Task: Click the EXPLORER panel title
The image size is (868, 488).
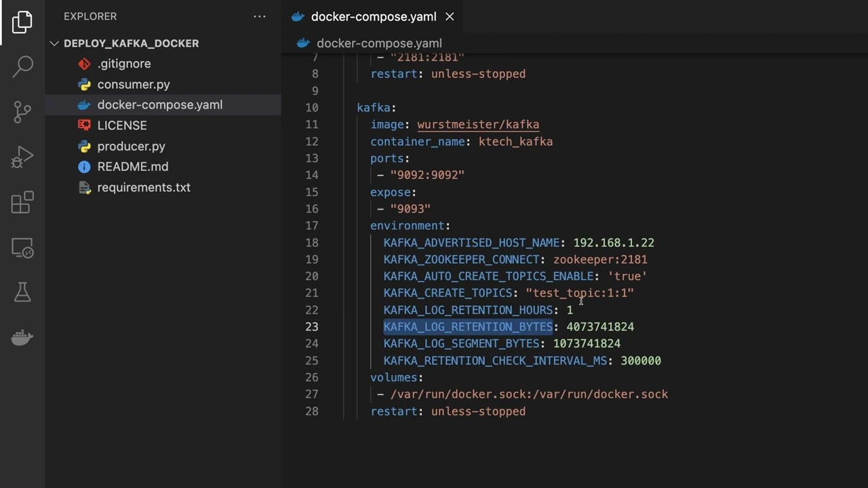Action: 90,16
